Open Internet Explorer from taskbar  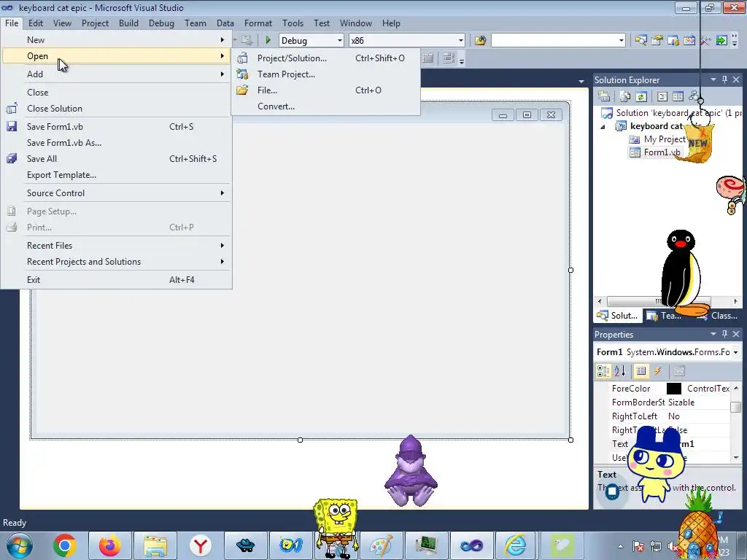pos(516,545)
